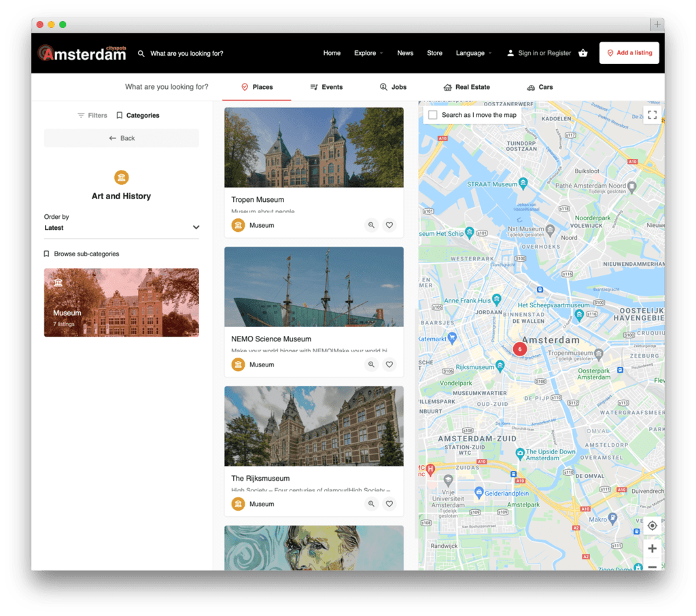The image size is (696, 616).
Task: Switch to the Jobs tab
Action: 394,87
